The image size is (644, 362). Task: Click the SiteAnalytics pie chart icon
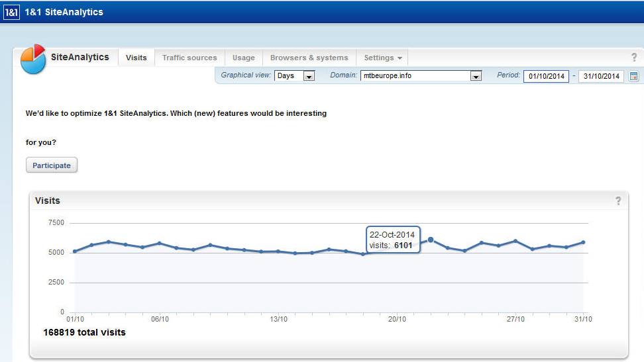click(x=33, y=60)
